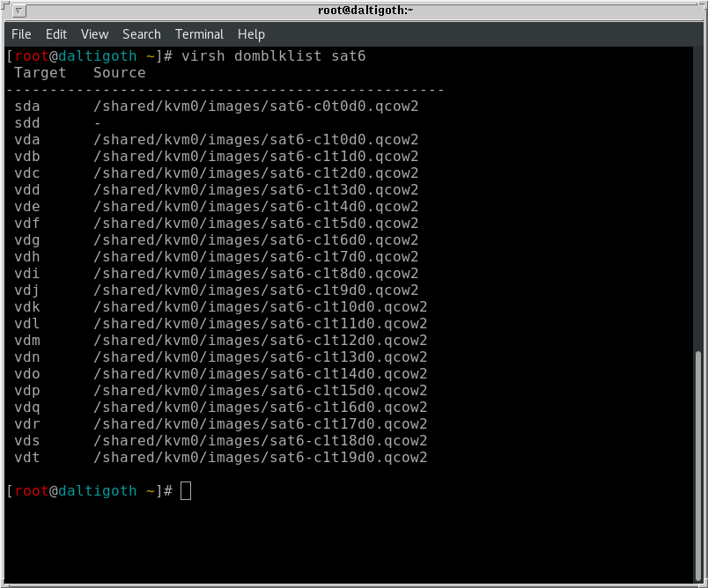The height and width of the screenshot is (588, 708).
Task: Click the sat6-c1t19d0.qcow2 source path
Action: pos(260,458)
